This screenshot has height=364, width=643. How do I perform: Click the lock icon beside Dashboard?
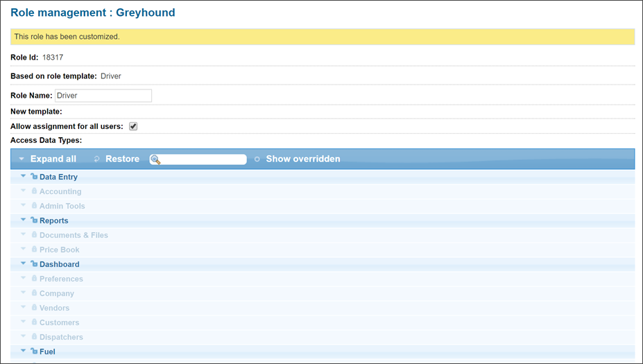coord(33,264)
